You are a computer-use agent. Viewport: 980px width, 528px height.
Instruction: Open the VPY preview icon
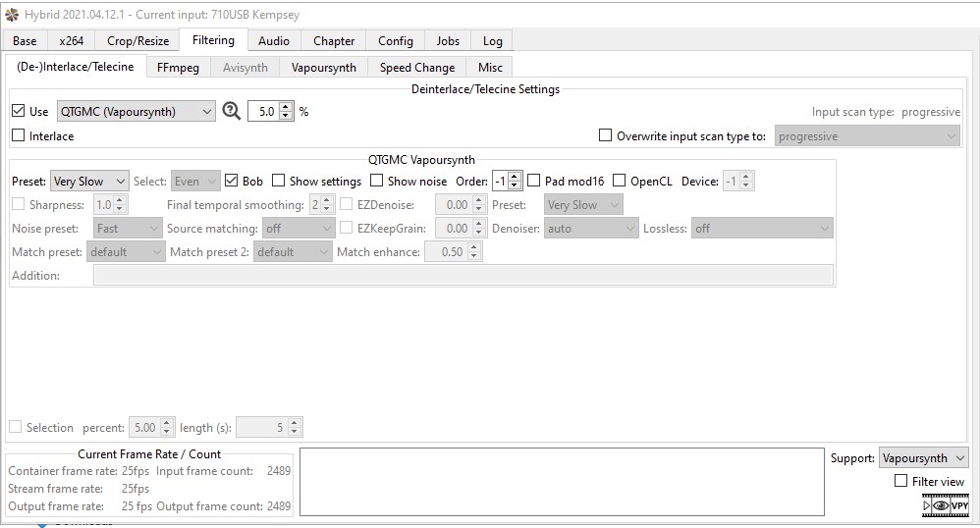click(x=946, y=505)
